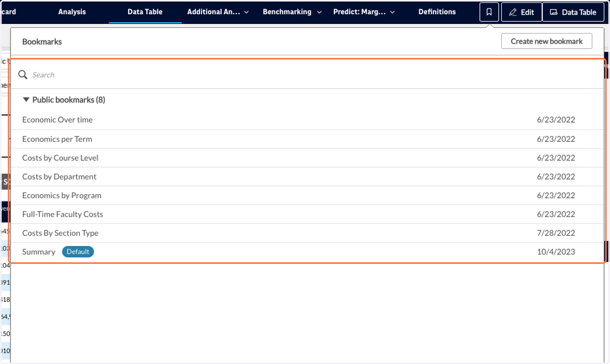Click the Data Table button with monitor icon
This screenshot has height=364, width=610.
click(x=573, y=12)
